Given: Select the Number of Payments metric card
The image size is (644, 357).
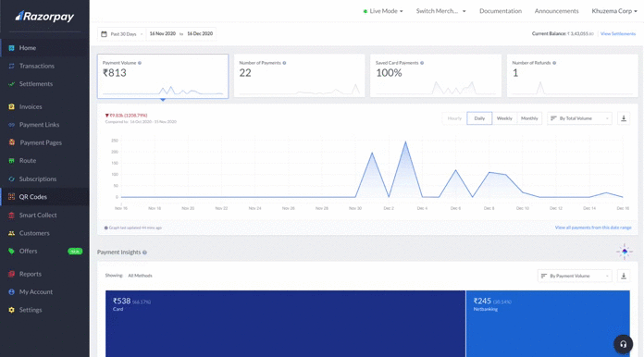Looking at the screenshot, I should pos(300,76).
